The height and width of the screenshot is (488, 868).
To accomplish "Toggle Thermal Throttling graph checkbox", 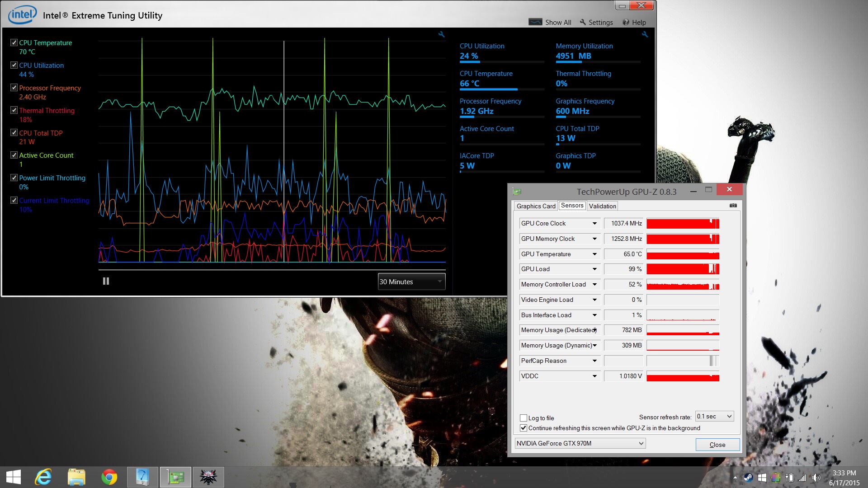I will [14, 110].
